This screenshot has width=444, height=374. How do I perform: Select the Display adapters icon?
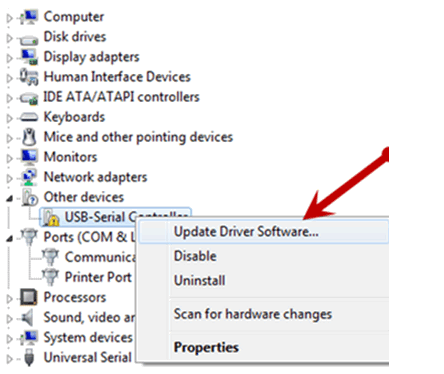(29, 57)
